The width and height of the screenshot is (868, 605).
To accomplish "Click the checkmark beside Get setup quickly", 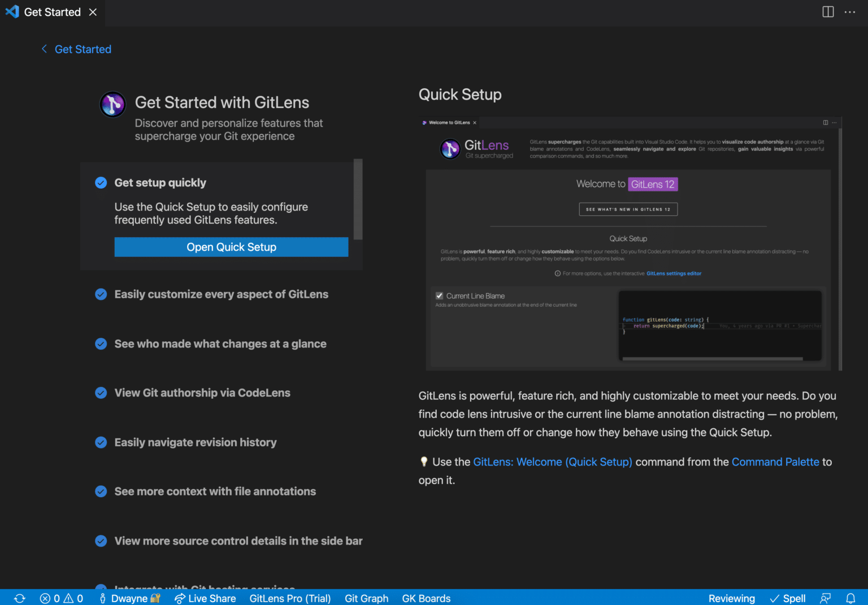I will [101, 182].
